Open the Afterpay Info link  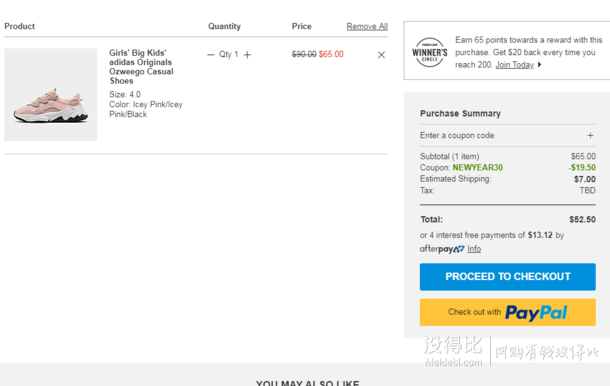(x=474, y=249)
